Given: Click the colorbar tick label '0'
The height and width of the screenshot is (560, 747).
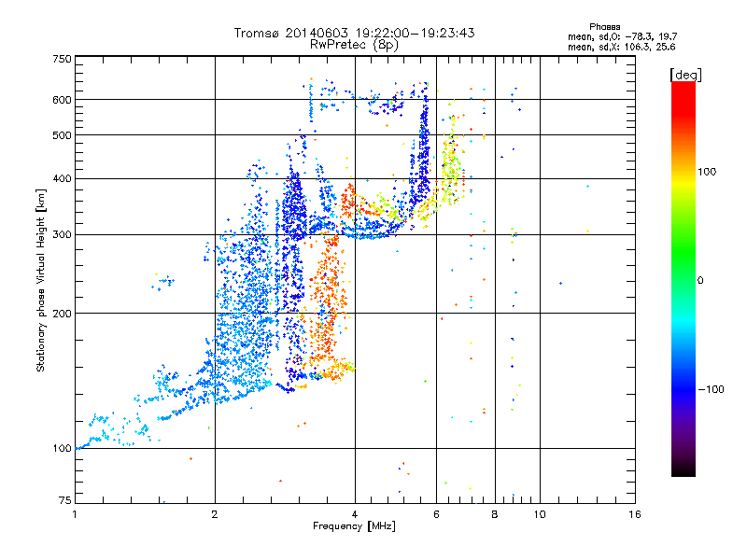Looking at the screenshot, I should 699,281.
